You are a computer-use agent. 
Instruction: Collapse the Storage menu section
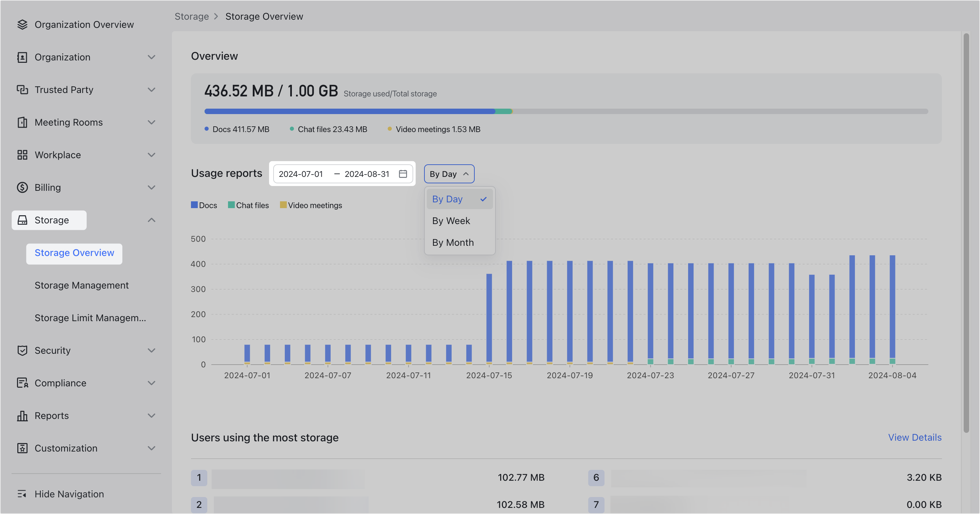pyautogui.click(x=152, y=220)
